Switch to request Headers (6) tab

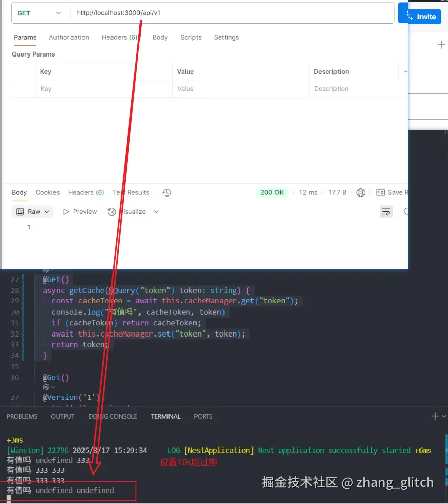point(120,37)
